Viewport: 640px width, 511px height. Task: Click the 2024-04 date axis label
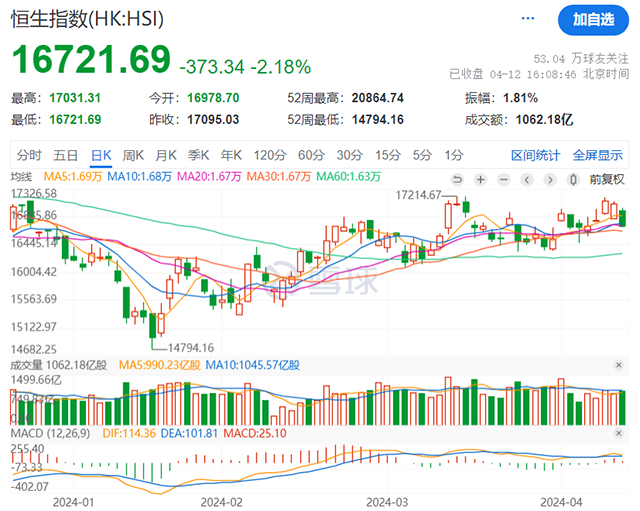(561, 502)
